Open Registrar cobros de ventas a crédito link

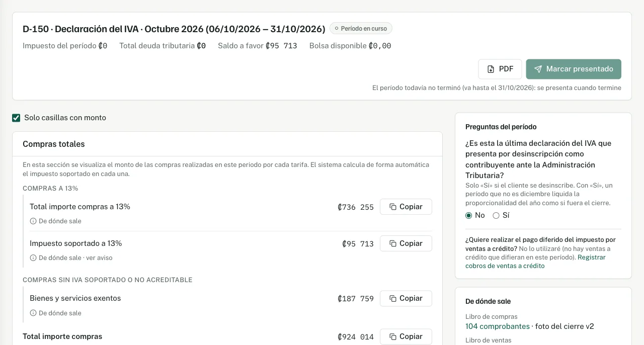(535, 262)
